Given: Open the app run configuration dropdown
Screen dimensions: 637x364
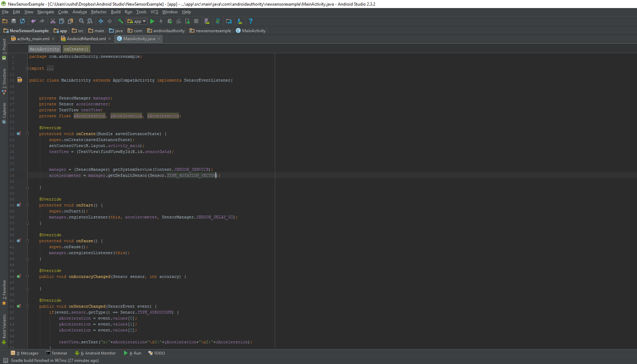Looking at the screenshot, I should 137,21.
